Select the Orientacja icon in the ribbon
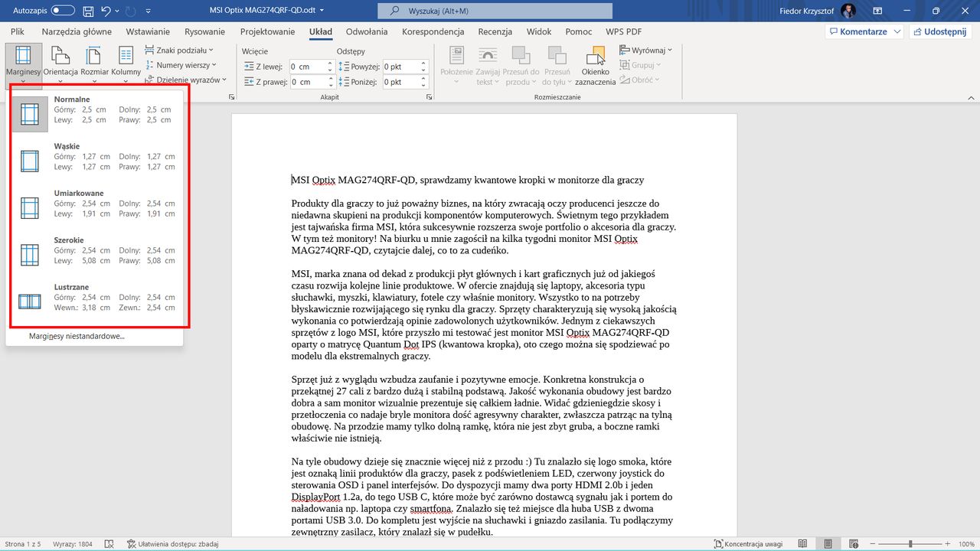This screenshot has width=980, height=551. coord(58,64)
